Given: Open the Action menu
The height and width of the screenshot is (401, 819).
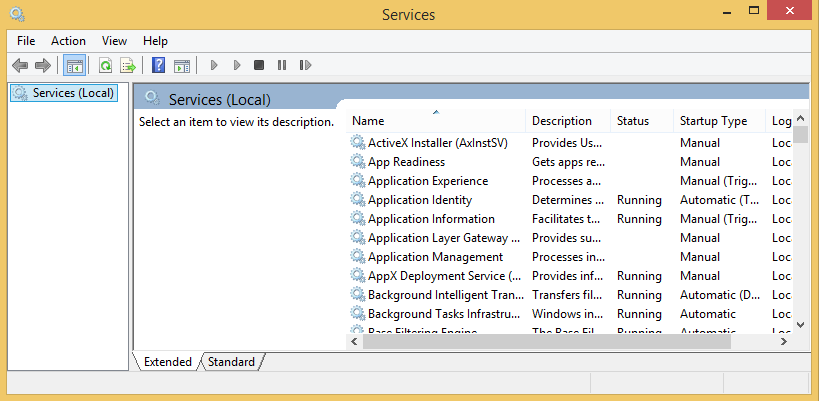Looking at the screenshot, I should coord(68,41).
